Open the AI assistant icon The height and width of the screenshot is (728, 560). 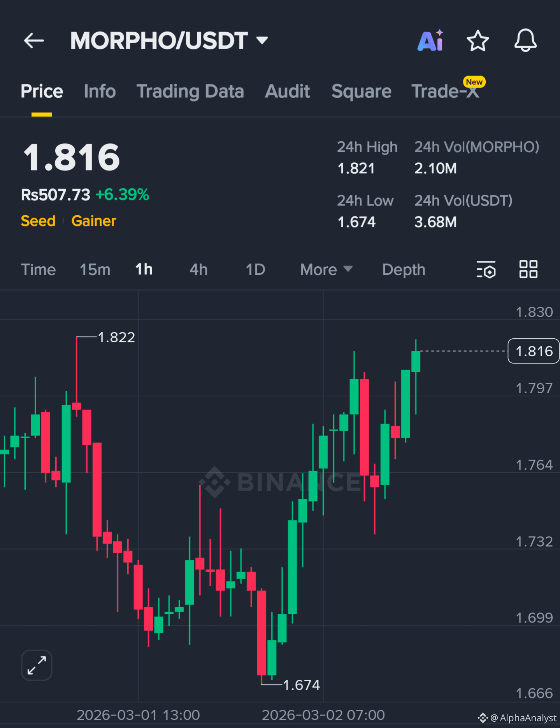click(430, 40)
